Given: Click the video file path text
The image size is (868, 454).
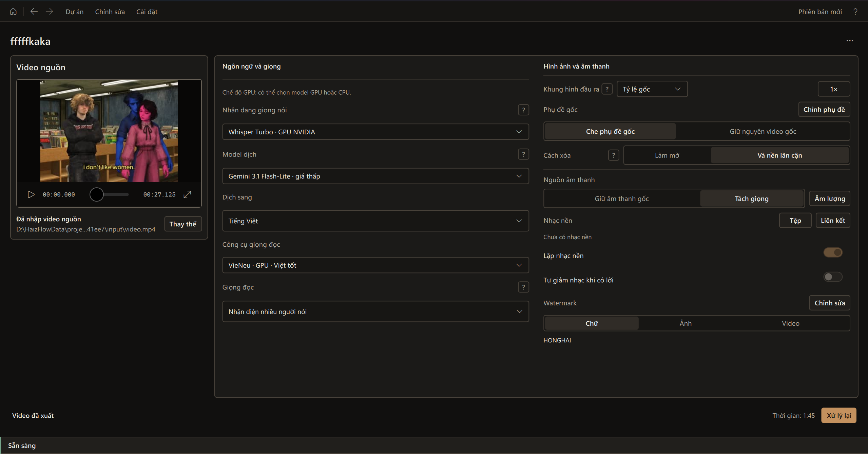Looking at the screenshot, I should tap(86, 229).
